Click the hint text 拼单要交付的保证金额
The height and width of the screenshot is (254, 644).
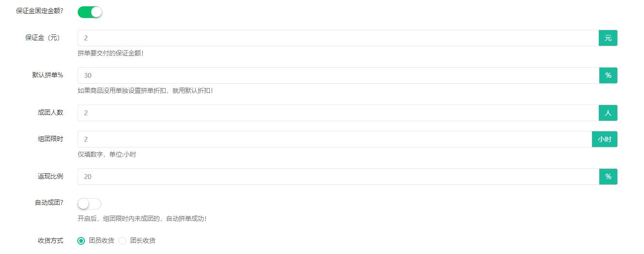click(110, 53)
